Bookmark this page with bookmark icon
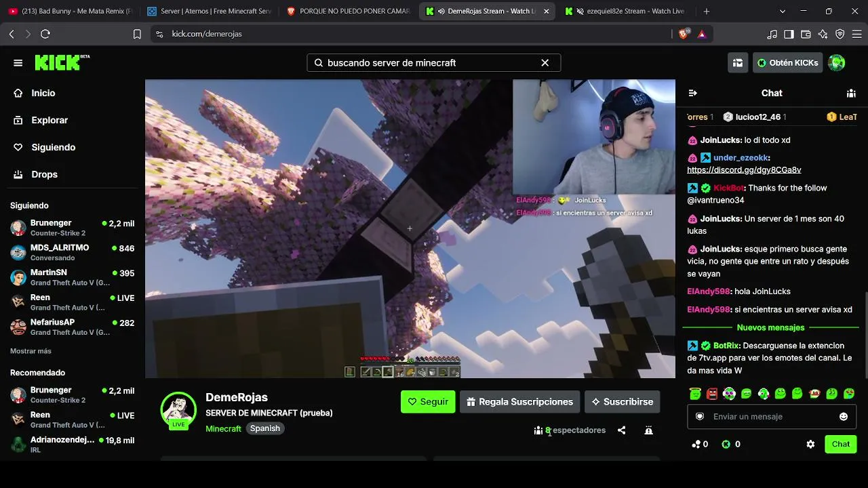This screenshot has width=868, height=488. tap(137, 34)
